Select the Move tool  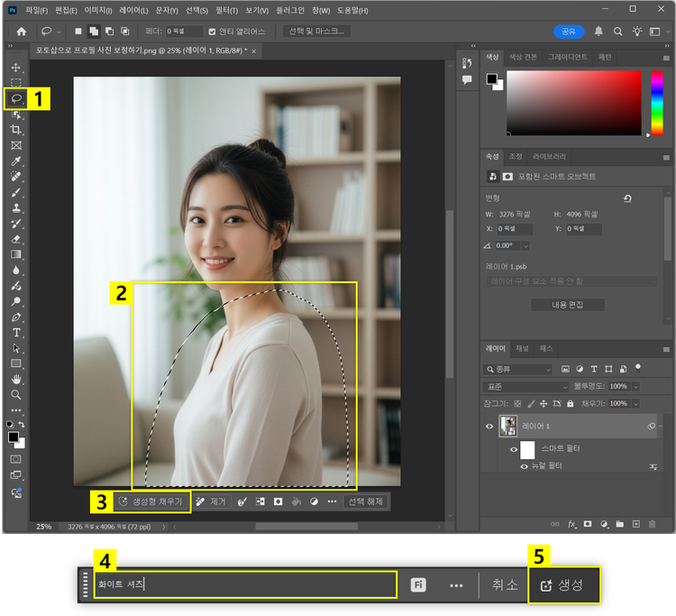tap(16, 68)
